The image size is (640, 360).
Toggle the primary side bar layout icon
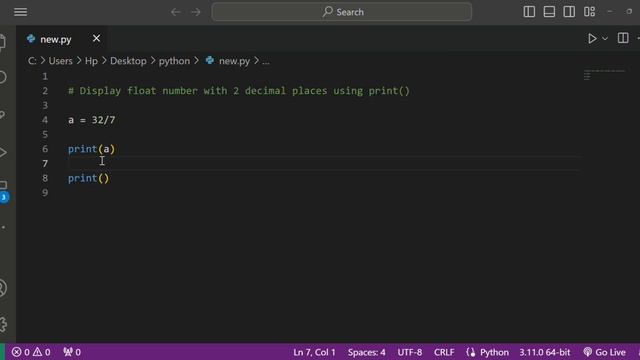click(x=529, y=12)
